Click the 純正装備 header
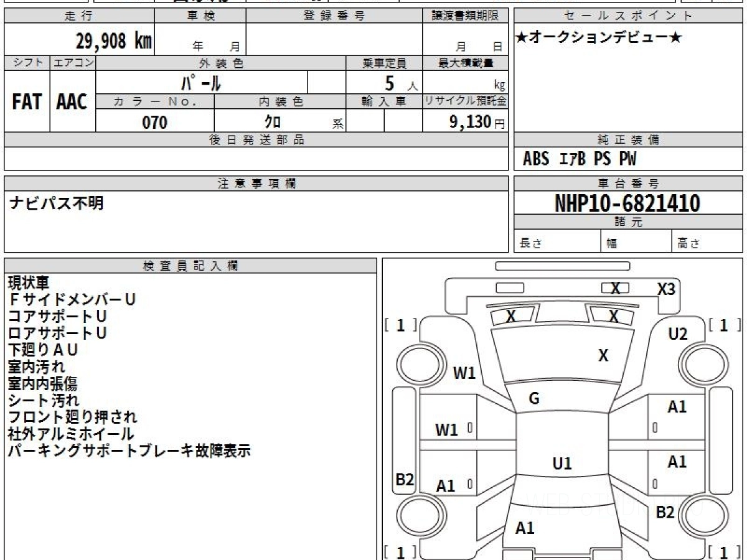 pos(629,140)
